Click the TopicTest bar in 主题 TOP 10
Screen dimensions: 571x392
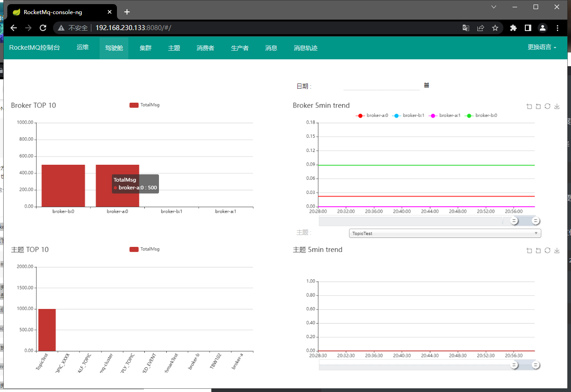[47, 330]
